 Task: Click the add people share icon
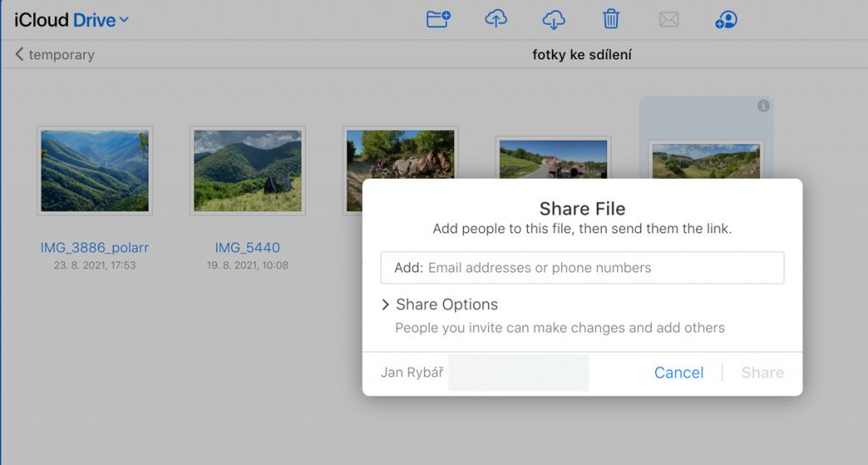(726, 19)
